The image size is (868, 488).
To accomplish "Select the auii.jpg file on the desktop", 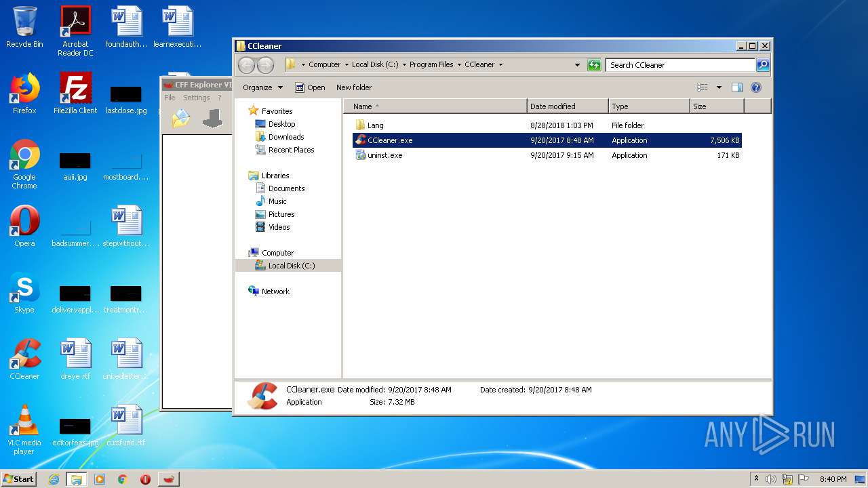I will (x=75, y=164).
